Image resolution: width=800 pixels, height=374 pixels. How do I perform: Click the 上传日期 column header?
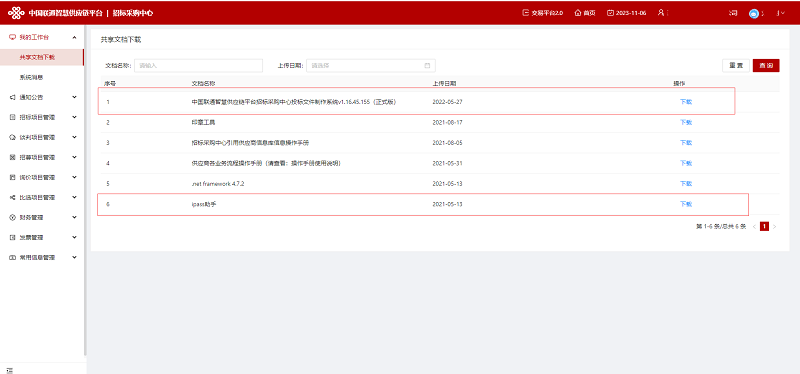point(444,83)
